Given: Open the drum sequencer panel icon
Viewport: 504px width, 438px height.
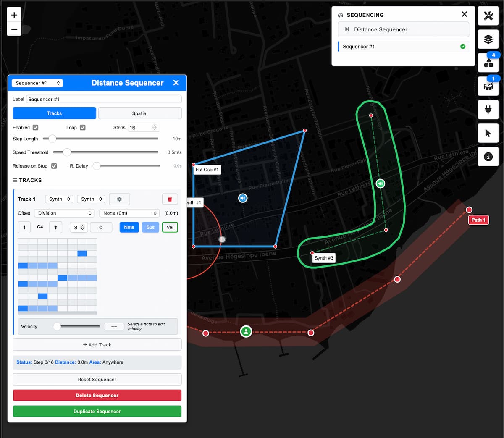Looking at the screenshot, I should [488, 87].
